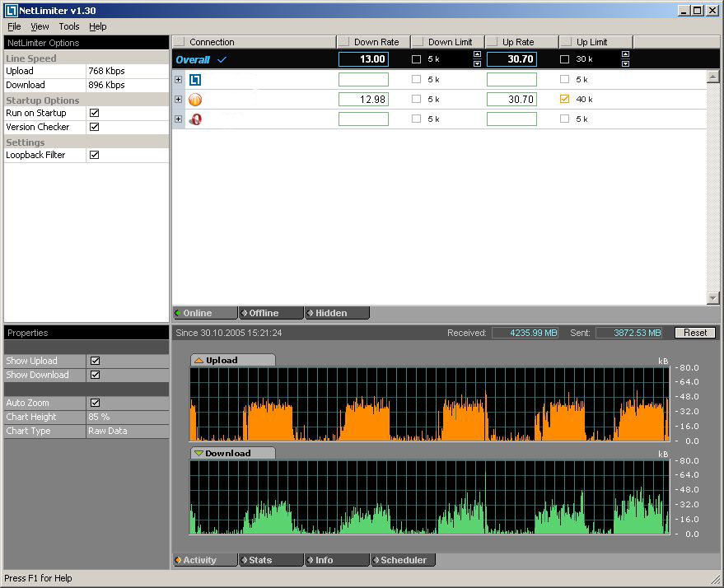The width and height of the screenshot is (724, 588).
Task: Click the resize grip in the status bar corner
Action: click(715, 580)
